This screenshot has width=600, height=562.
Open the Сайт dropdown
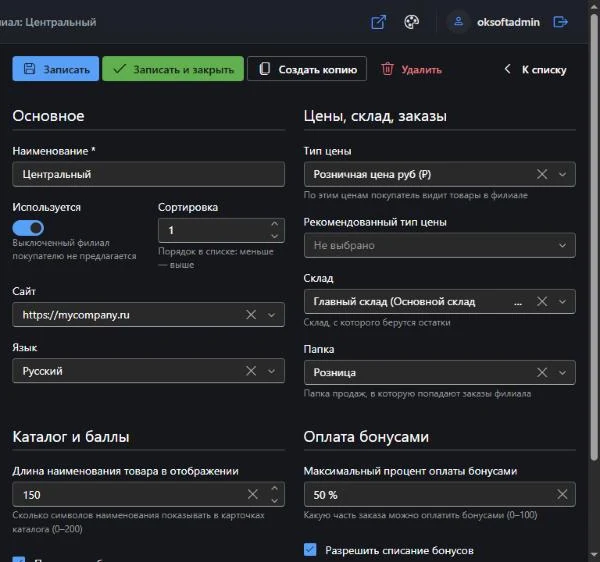[x=271, y=315]
